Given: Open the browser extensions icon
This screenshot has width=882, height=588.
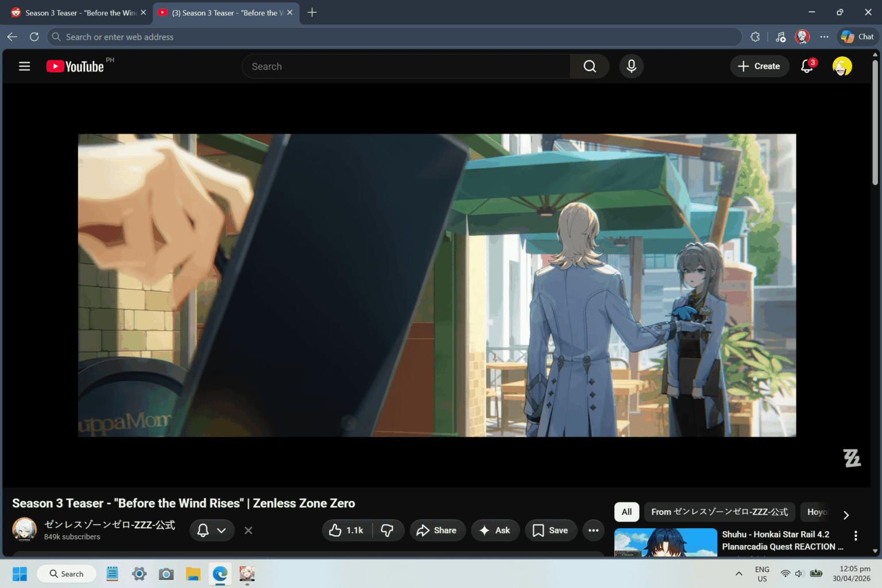Looking at the screenshot, I should pos(755,37).
